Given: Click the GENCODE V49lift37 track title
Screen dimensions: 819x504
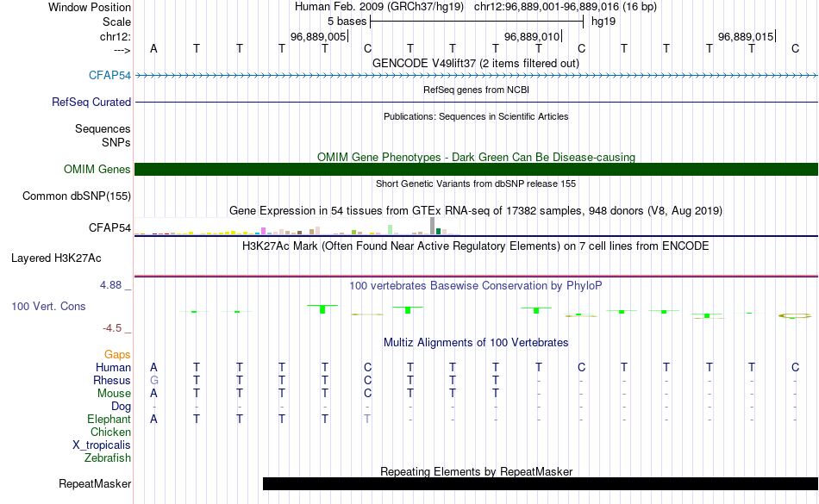Looking at the screenshot, I should tap(475, 63).
